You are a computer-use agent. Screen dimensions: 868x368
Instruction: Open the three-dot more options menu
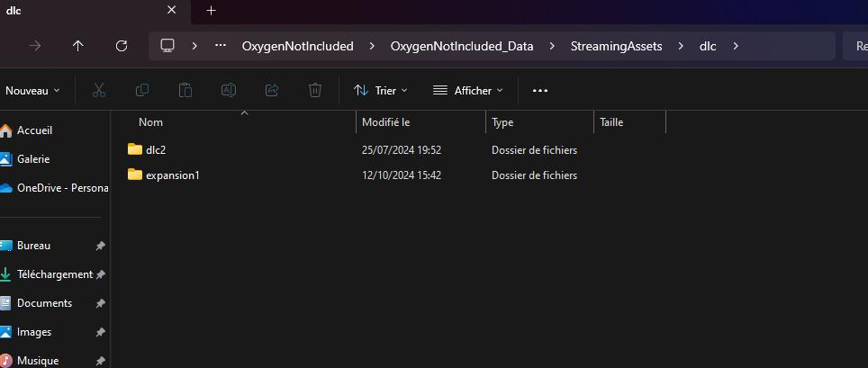point(540,90)
